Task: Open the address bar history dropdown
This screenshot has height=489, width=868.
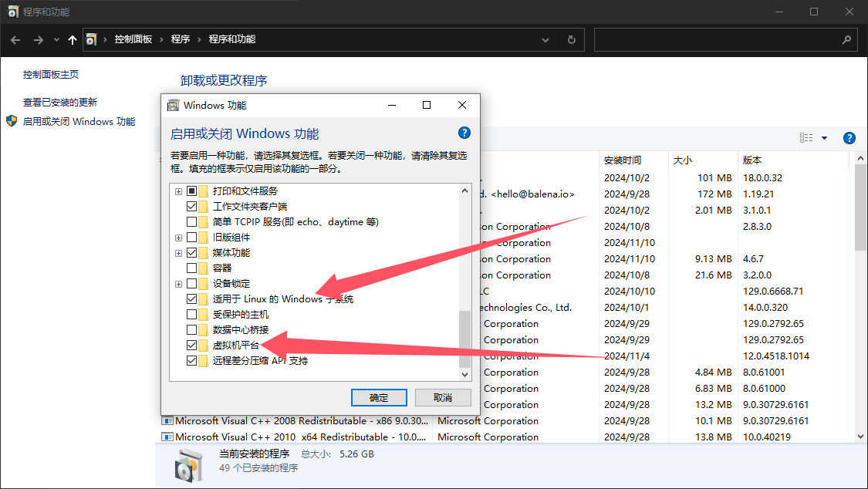Action: pos(545,39)
